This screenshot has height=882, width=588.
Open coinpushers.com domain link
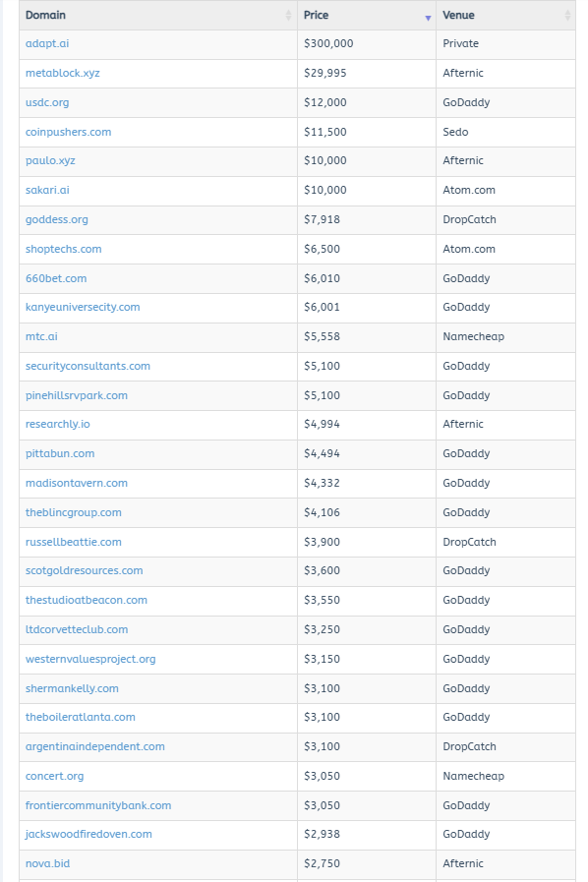coord(68,132)
